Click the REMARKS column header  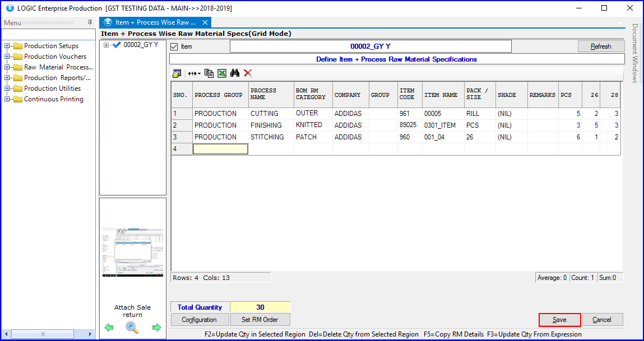543,95
